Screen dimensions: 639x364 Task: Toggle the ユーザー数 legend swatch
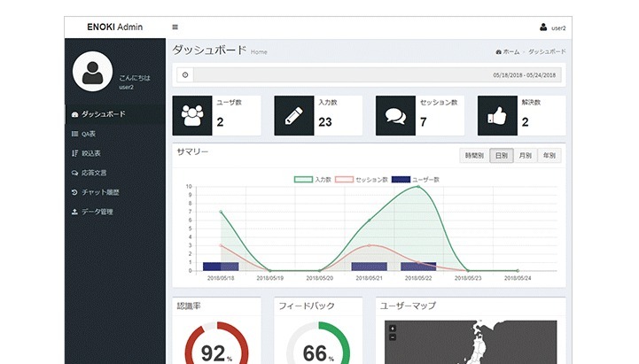[401, 180]
